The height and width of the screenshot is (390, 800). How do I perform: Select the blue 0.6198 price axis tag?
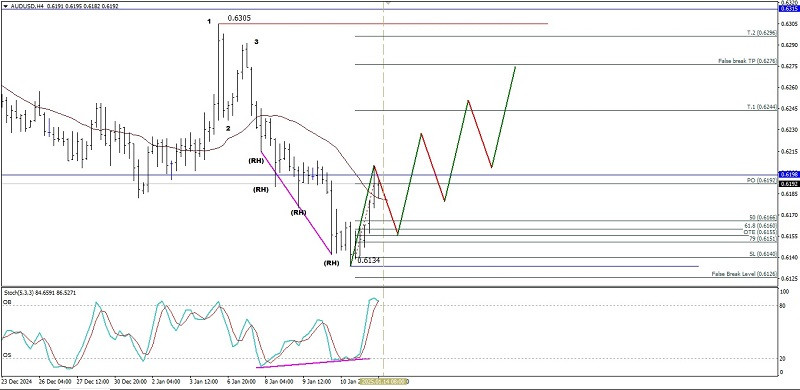[788, 175]
